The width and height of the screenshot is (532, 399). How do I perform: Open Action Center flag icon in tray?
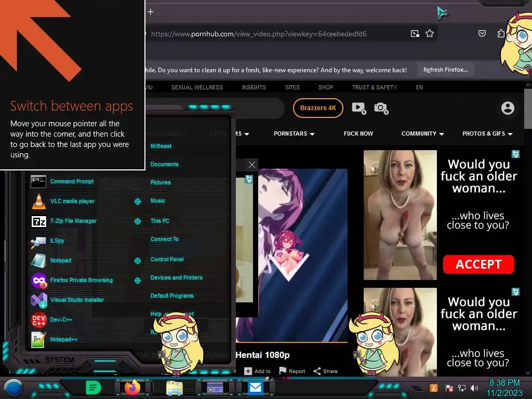point(449,388)
